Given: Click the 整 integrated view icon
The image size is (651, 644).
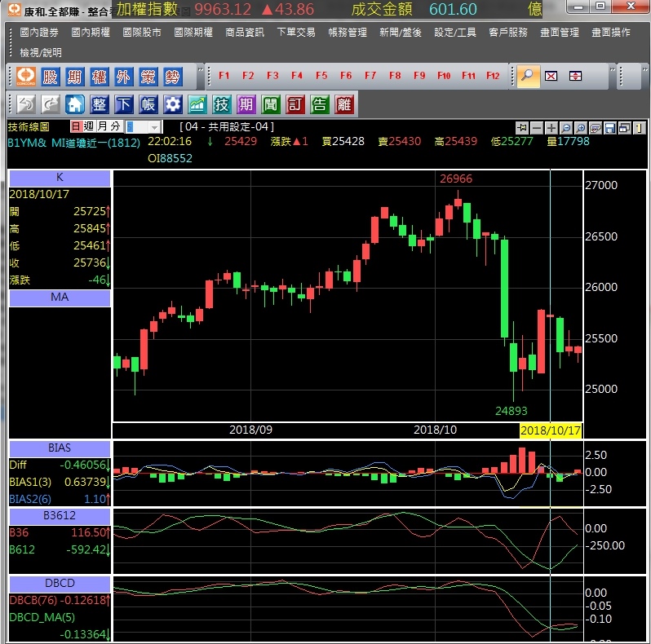Looking at the screenshot, I should [x=100, y=104].
